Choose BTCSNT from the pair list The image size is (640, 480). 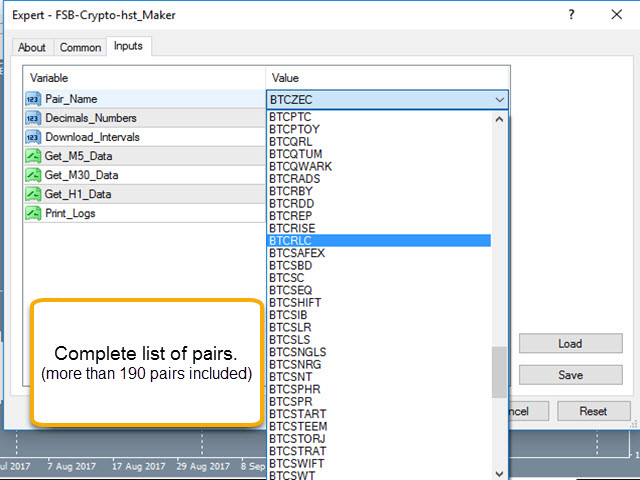coord(379,377)
